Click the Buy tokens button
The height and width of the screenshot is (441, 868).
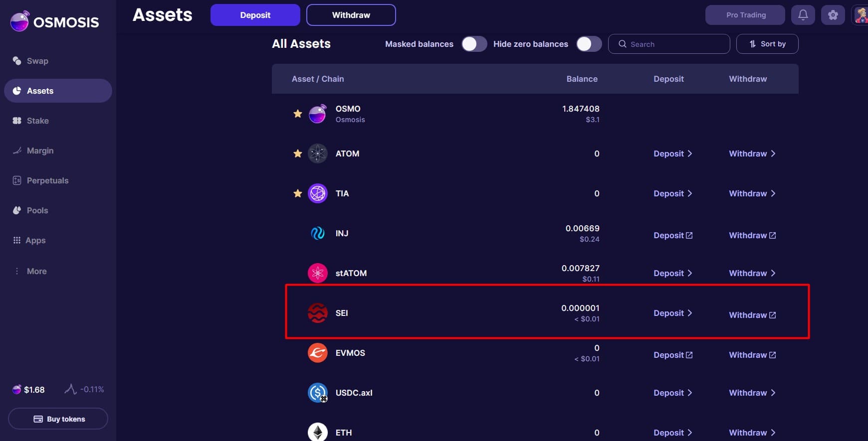pos(58,419)
